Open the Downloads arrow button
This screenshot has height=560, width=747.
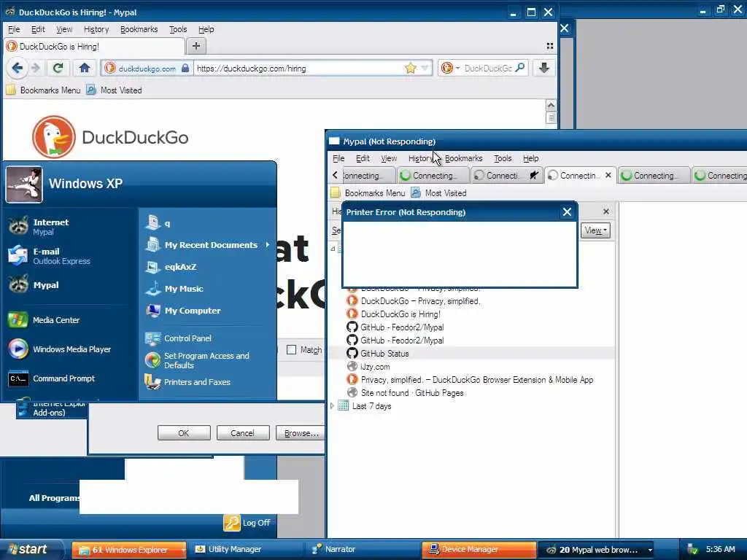click(x=543, y=68)
